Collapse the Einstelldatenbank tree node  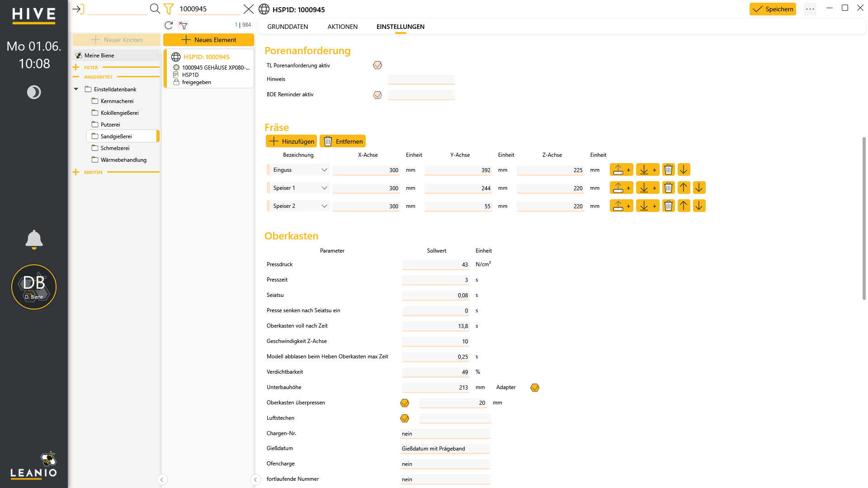76,89
